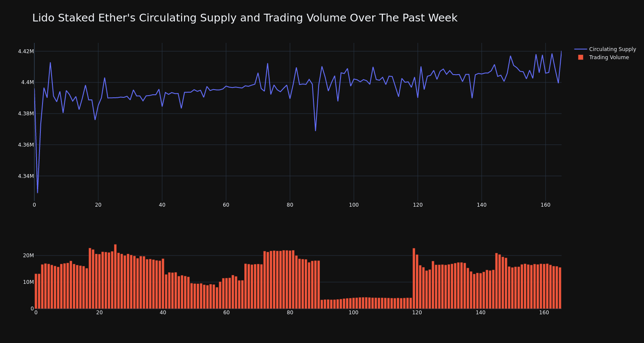Click the first volume bar at index 0
This screenshot has width=644, height=343.
(36, 291)
